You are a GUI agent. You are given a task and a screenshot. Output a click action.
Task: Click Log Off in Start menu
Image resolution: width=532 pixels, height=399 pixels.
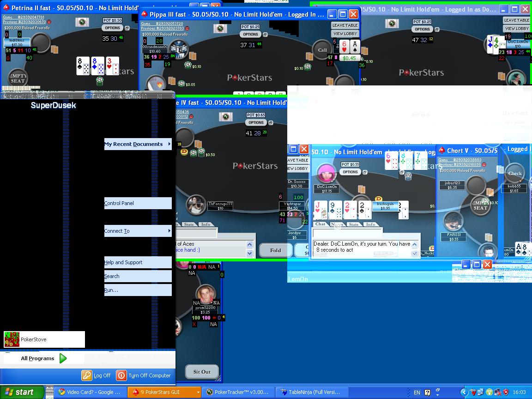coord(96,375)
